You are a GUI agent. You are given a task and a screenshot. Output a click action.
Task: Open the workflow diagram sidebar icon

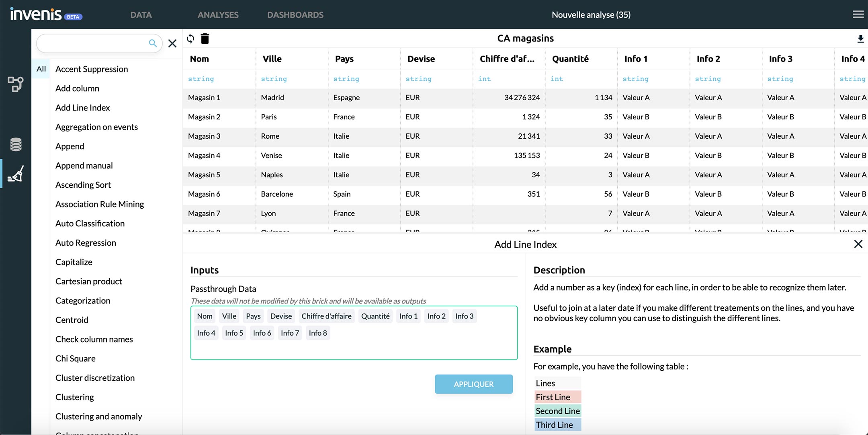pos(15,84)
